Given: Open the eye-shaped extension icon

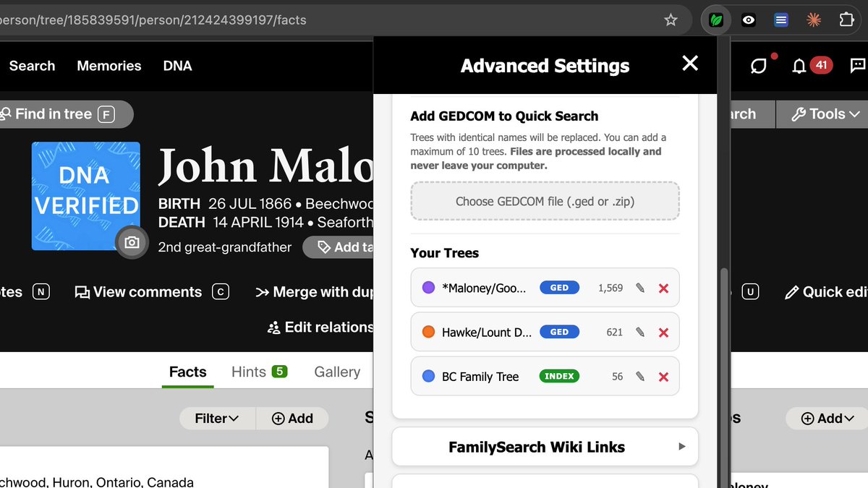Looking at the screenshot, I should [748, 20].
